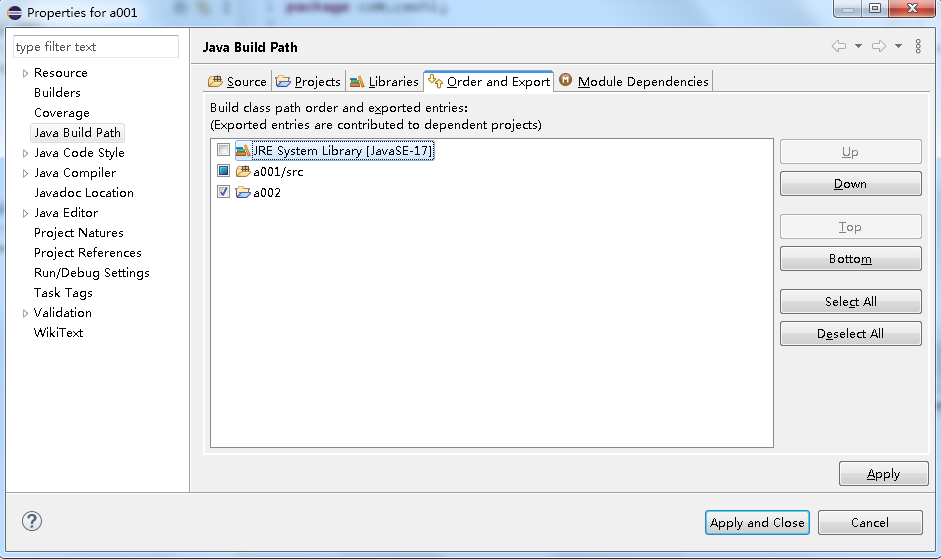Click the Deselect All button
This screenshot has width=941, height=559.
coord(850,333)
